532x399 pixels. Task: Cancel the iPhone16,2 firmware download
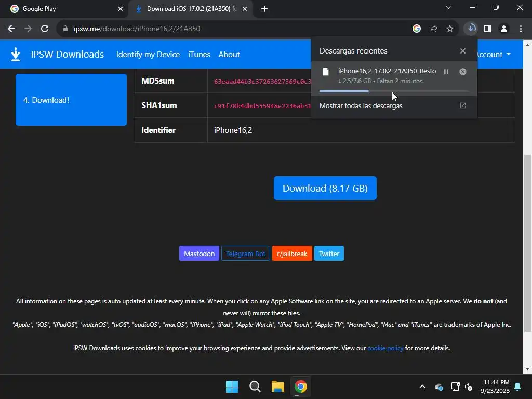[463, 72]
